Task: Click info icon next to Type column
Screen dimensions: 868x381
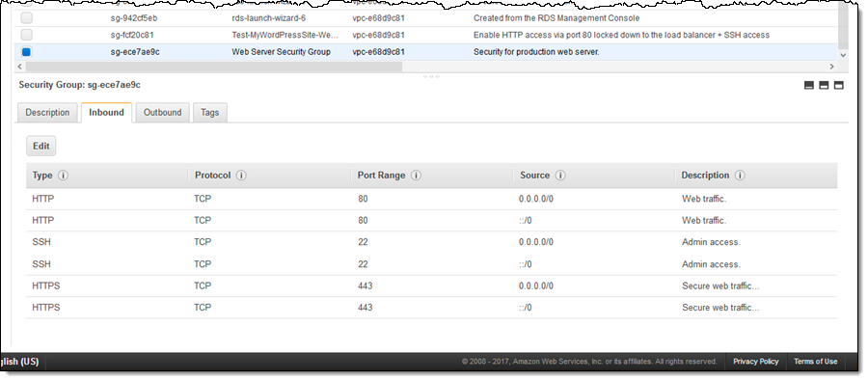Action: point(63,176)
